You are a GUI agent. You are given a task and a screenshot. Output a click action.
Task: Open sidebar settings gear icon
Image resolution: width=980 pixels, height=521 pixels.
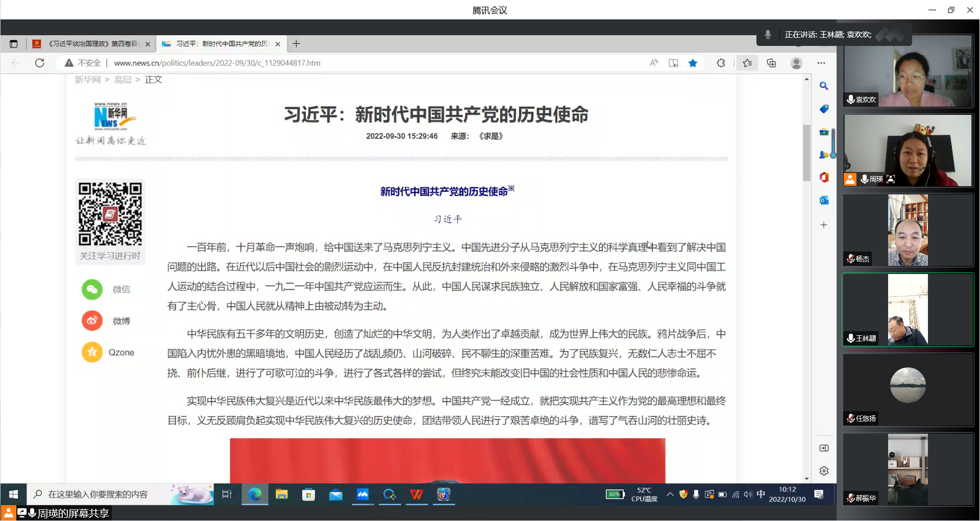(824, 471)
